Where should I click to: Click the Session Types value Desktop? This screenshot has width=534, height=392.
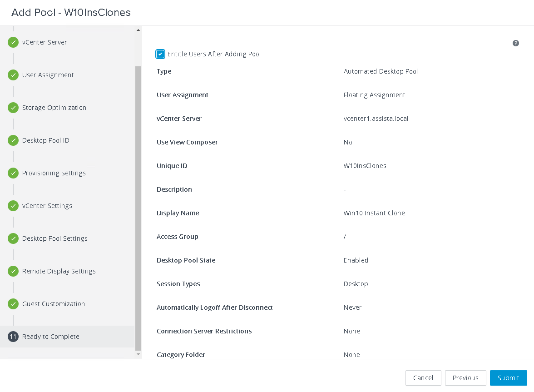click(356, 284)
